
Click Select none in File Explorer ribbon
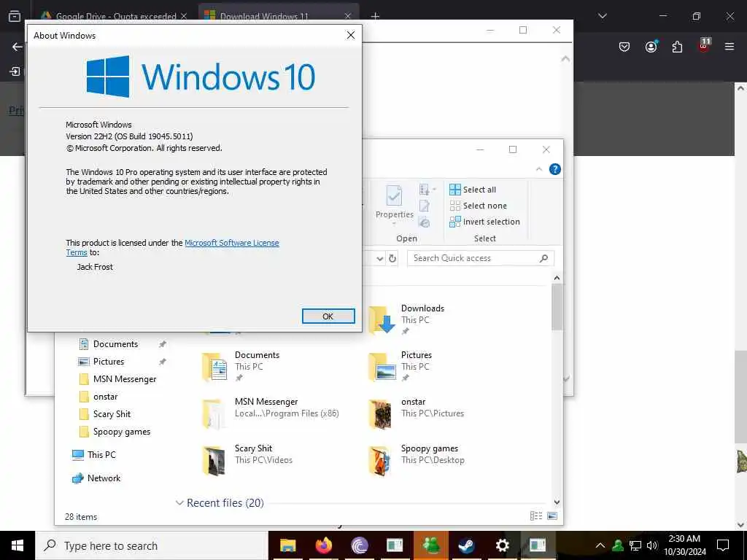coord(479,206)
